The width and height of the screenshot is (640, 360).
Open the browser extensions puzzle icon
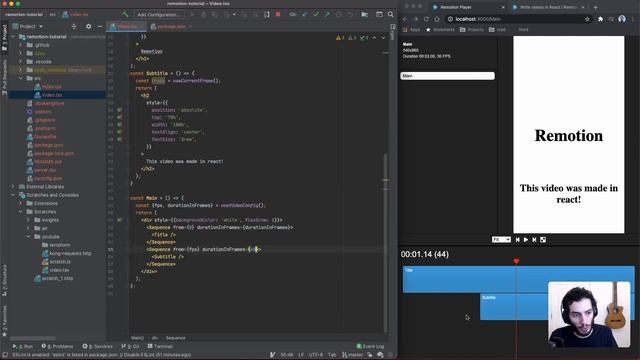600,19
